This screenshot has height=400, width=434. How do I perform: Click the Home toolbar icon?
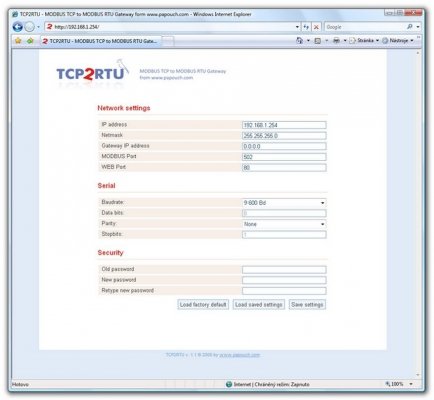pyautogui.click(x=299, y=41)
